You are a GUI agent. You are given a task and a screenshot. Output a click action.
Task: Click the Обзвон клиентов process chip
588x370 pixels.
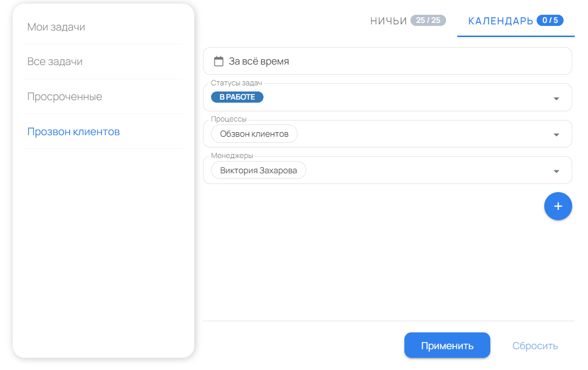(x=254, y=134)
